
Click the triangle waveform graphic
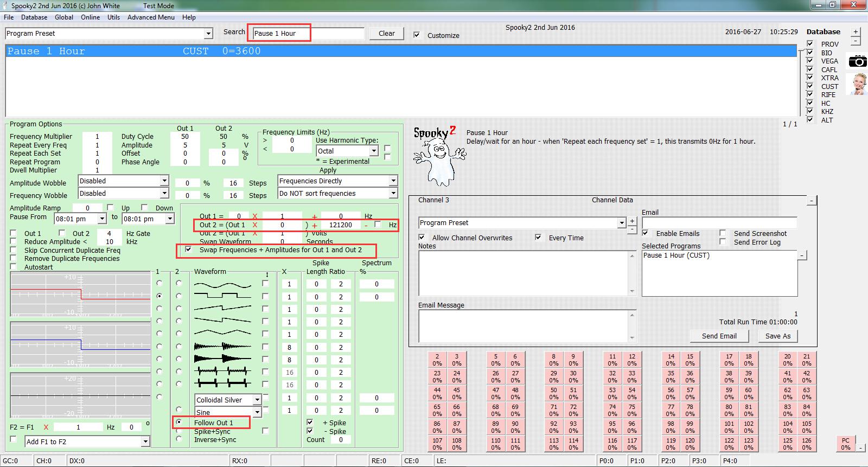click(222, 332)
